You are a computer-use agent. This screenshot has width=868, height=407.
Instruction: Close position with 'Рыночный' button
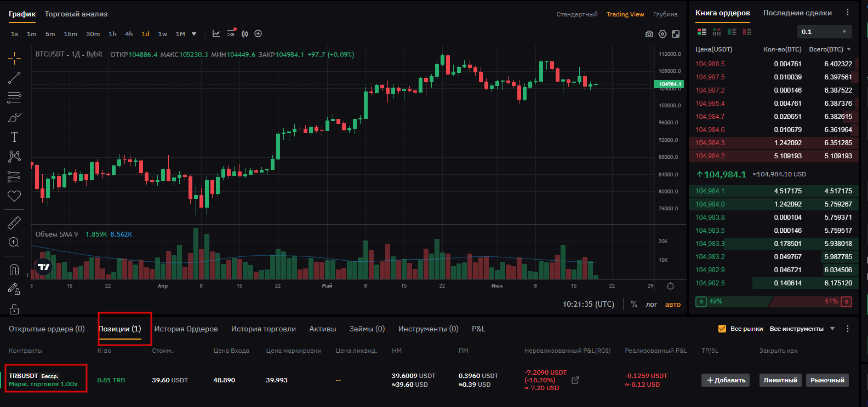[827, 380]
